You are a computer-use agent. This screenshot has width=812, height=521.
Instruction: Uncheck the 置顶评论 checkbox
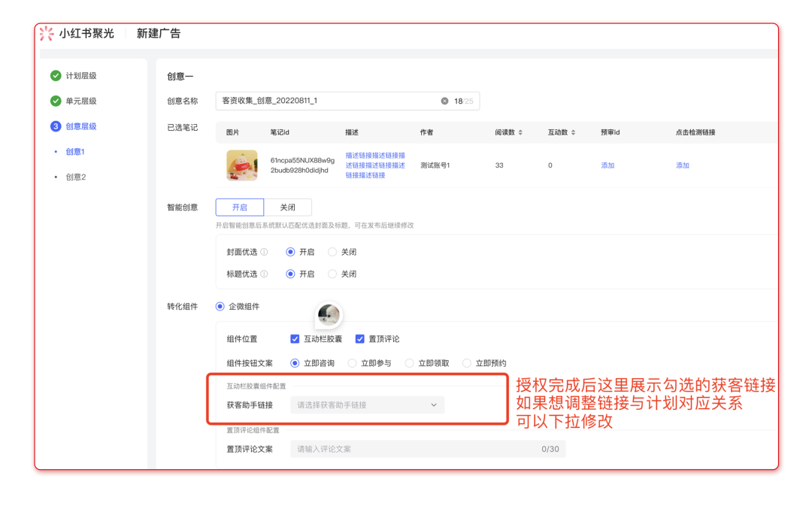tap(360, 339)
